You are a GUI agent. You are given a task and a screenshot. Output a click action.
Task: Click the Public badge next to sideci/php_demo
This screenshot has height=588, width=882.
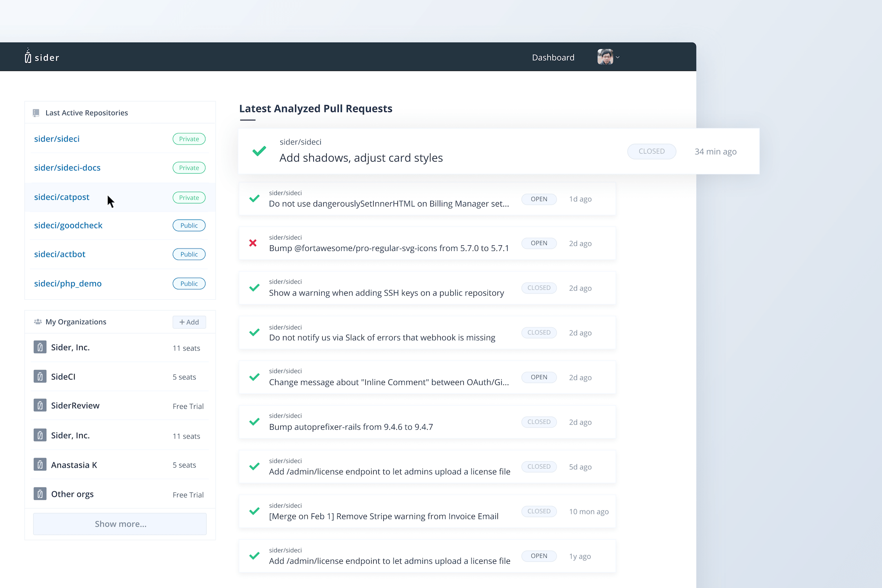[189, 283]
